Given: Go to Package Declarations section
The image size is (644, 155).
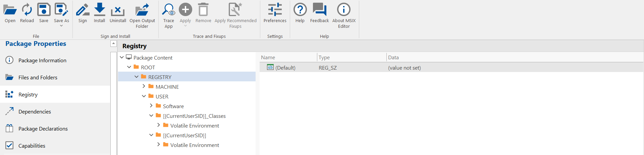Looking at the screenshot, I should [43, 129].
